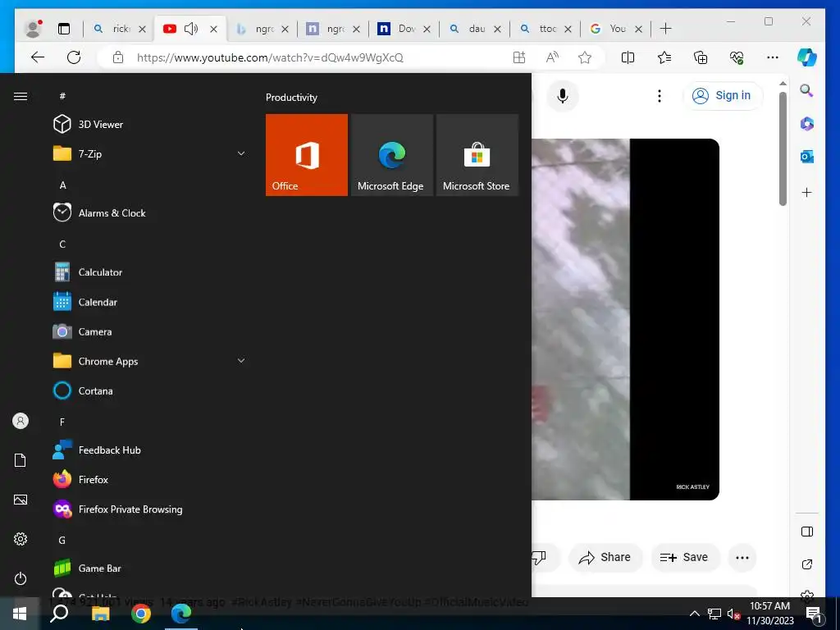The width and height of the screenshot is (840, 630).
Task: Open the clock showing 10:57 AM
Action: (769, 614)
